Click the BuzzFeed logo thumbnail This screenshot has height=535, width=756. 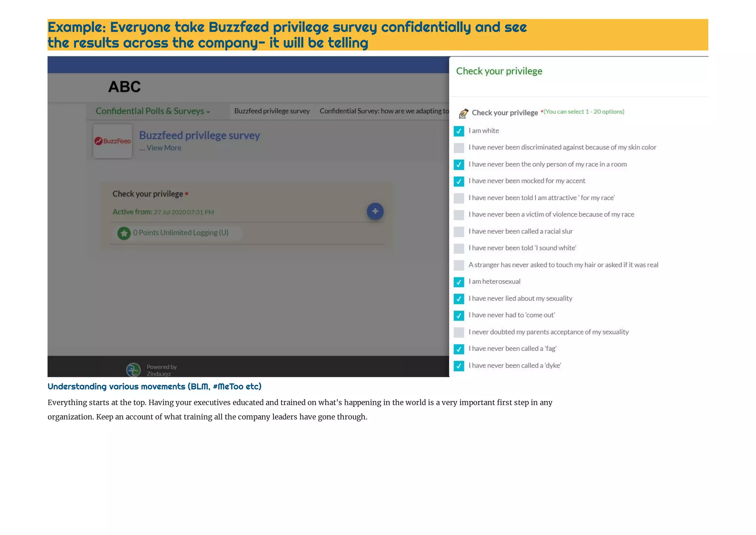[113, 141]
